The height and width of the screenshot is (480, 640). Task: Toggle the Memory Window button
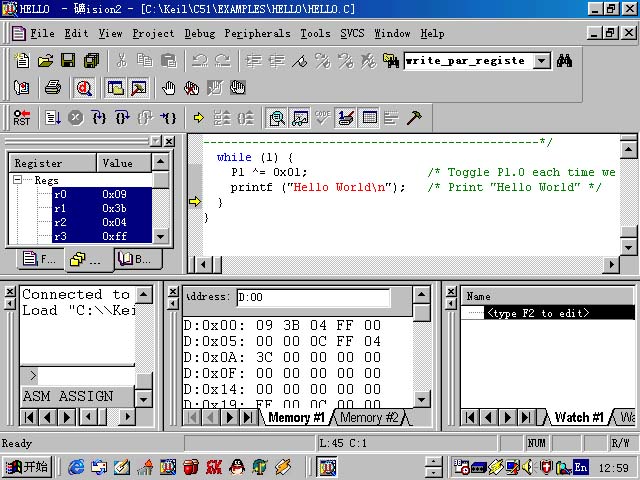tap(369, 118)
